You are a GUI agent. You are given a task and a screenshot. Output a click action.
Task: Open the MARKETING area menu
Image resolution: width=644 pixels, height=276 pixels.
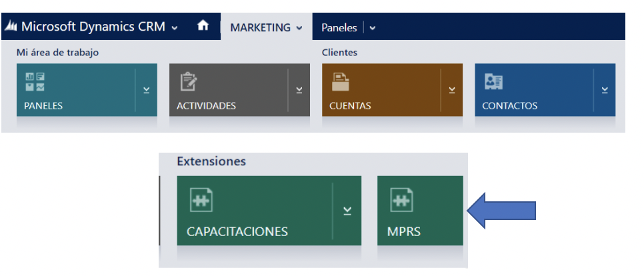coord(266,27)
